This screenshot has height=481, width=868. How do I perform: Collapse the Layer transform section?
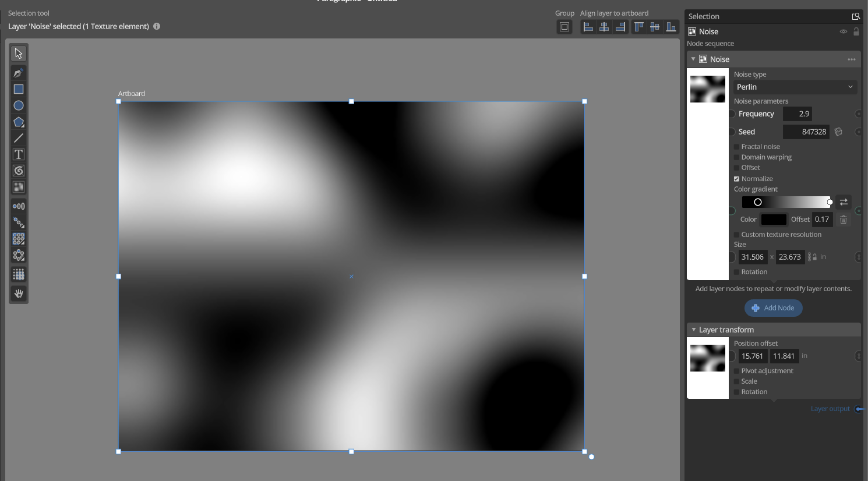[694, 330]
